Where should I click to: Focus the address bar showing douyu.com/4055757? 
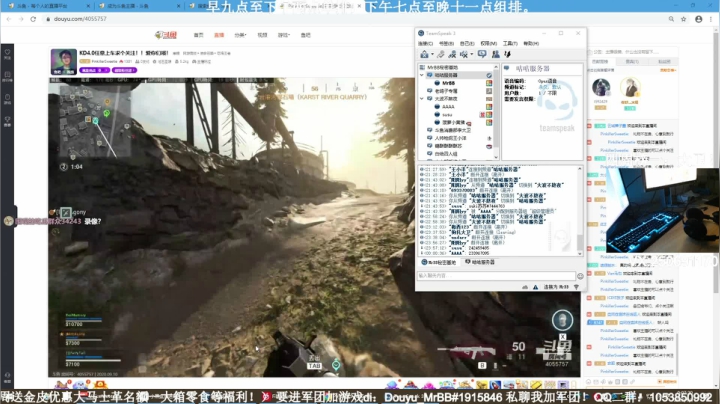click(x=354, y=19)
